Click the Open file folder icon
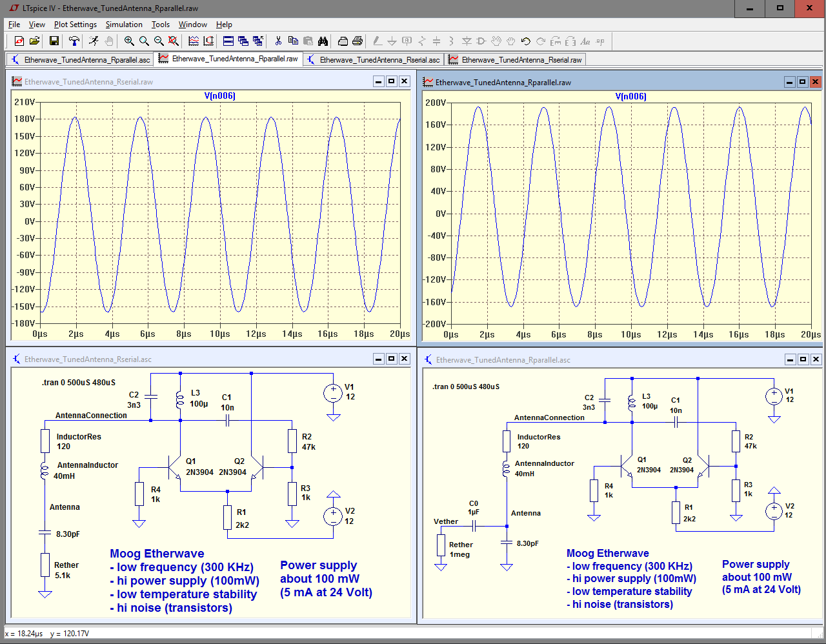This screenshot has height=644, width=826. (34, 41)
